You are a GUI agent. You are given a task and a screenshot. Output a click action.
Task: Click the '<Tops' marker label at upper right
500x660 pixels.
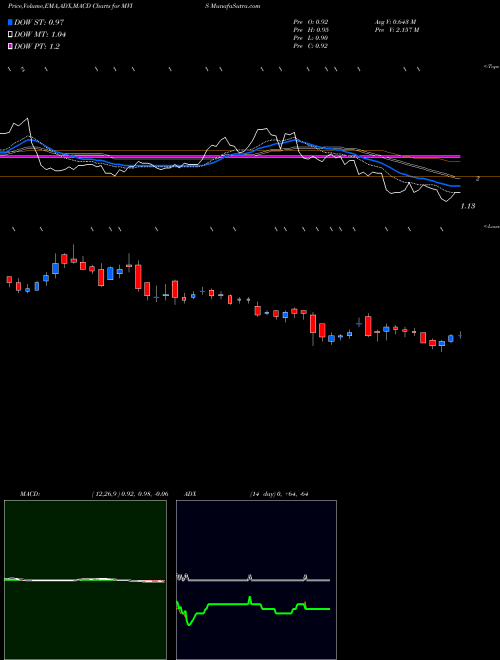[x=492, y=67]
